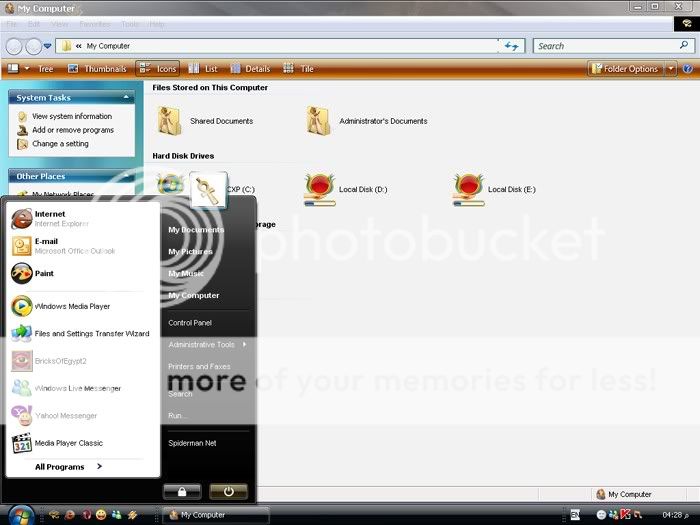Click the Yahoo smiley quick launch icon

101,515
